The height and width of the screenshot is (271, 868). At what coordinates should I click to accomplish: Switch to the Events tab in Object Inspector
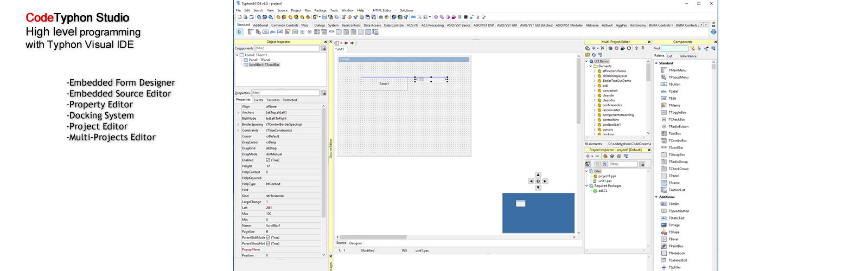coord(258,100)
